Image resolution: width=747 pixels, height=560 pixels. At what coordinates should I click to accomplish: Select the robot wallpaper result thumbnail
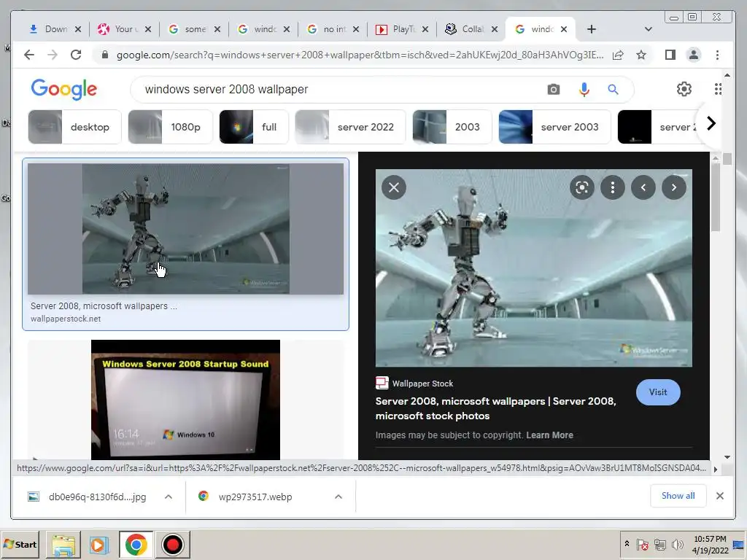(185, 228)
